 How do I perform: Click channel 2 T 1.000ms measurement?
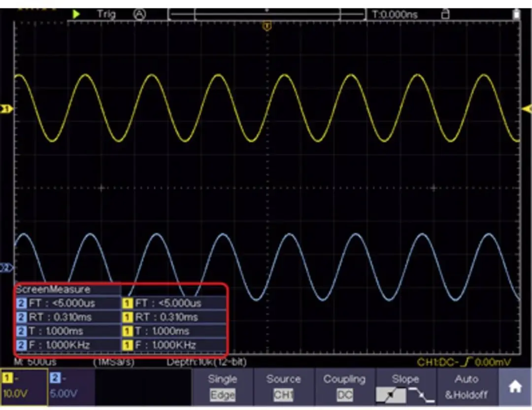point(68,331)
